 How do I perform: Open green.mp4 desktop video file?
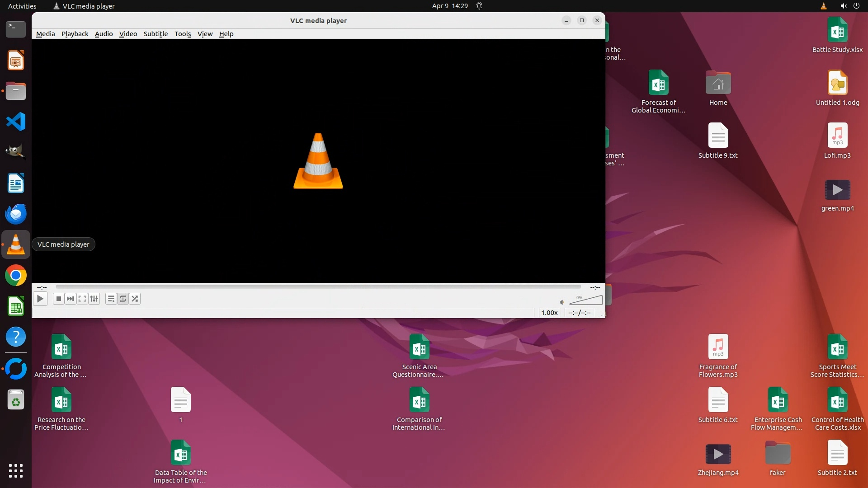pos(837,190)
